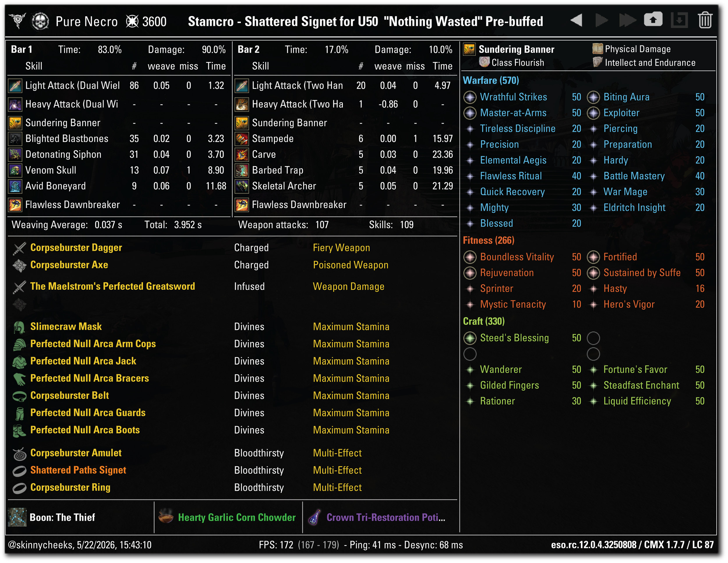Click the Hearty Garlic Corn Chowder link
The height and width of the screenshot is (563, 728).
[237, 517]
